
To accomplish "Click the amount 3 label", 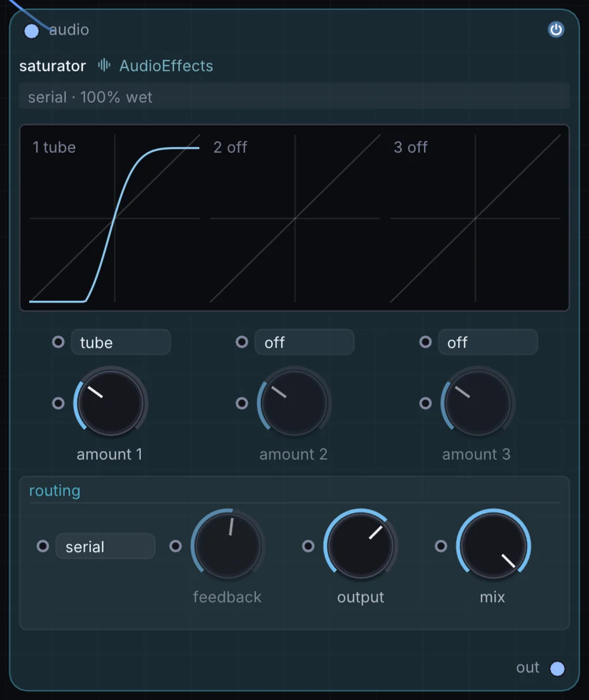I will pos(476,454).
